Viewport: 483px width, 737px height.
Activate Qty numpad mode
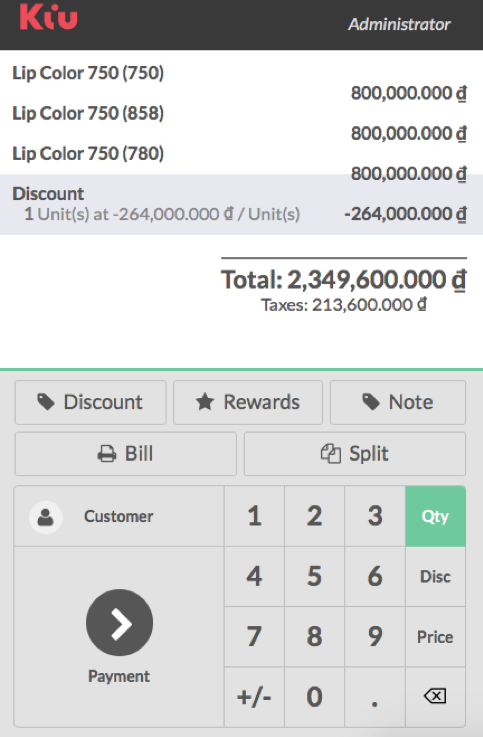point(436,516)
